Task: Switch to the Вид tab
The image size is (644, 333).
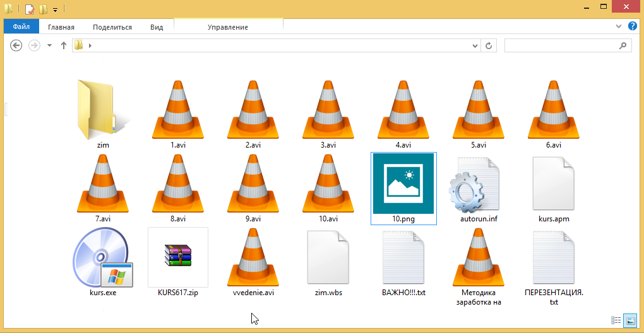Action: pos(157,27)
